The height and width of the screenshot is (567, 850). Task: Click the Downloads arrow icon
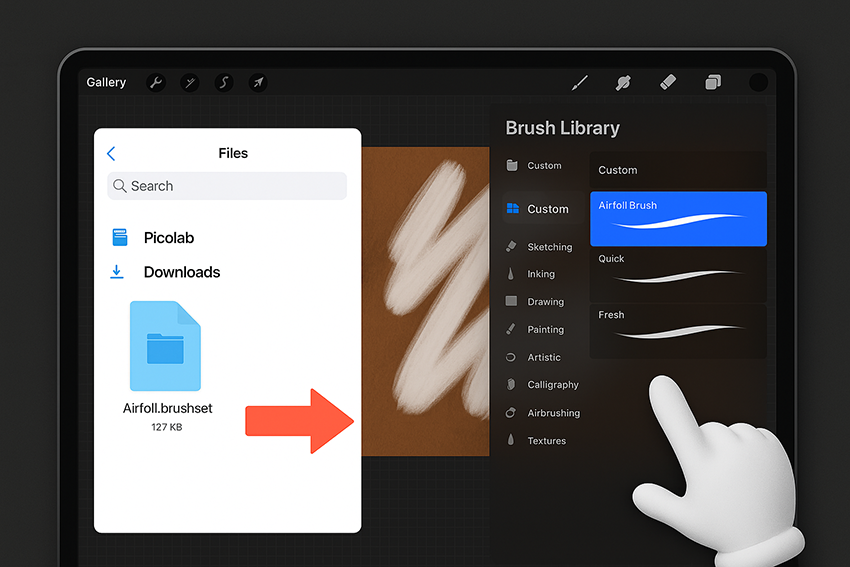pos(117,272)
